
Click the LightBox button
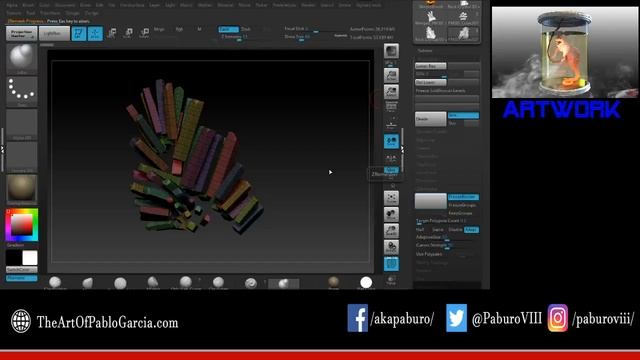[x=54, y=33]
